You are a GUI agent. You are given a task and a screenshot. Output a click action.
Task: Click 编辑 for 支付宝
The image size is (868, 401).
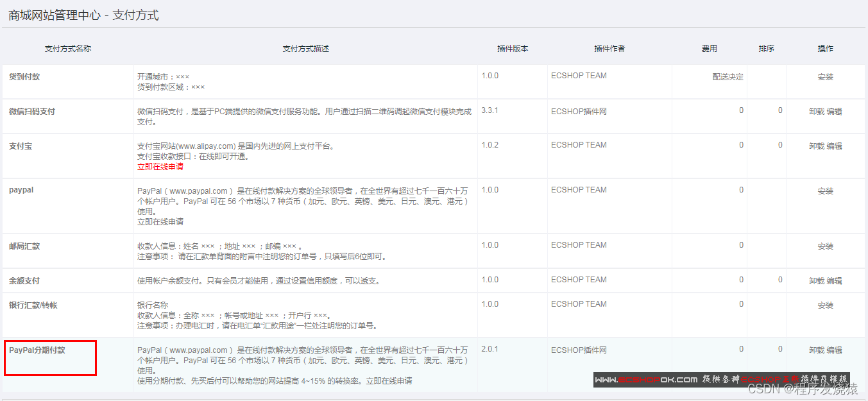coord(833,146)
